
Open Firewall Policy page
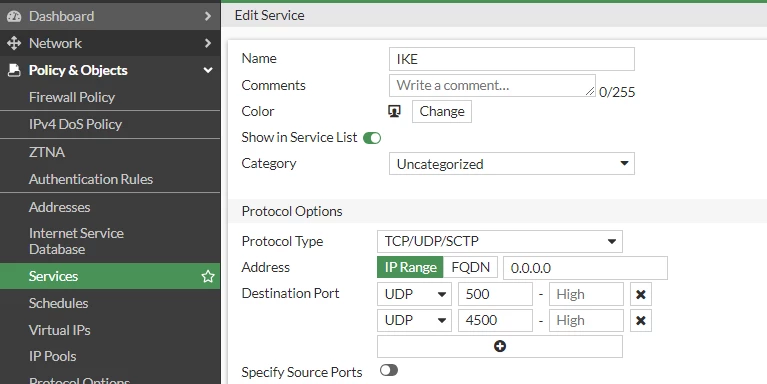point(72,97)
